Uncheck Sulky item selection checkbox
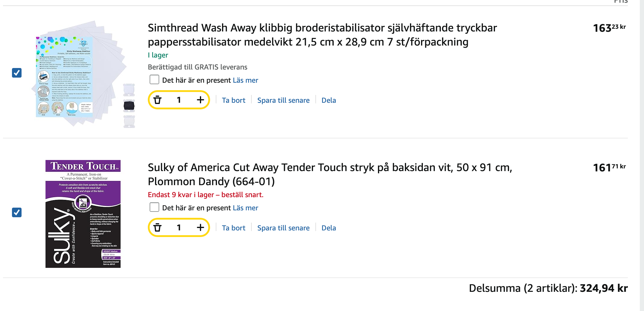 coord(17,212)
